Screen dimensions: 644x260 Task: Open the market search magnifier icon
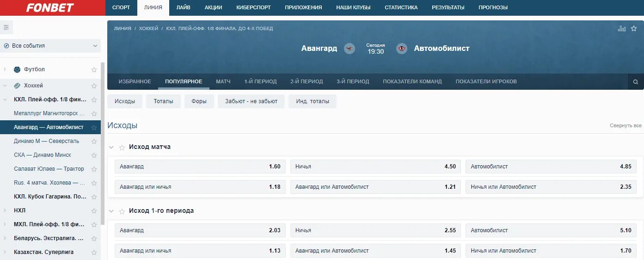[636, 82]
